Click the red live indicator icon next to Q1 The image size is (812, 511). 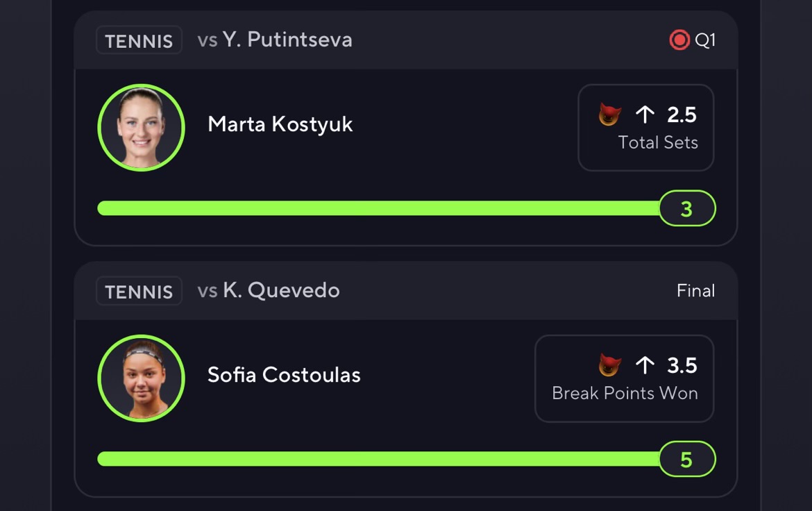click(x=679, y=40)
